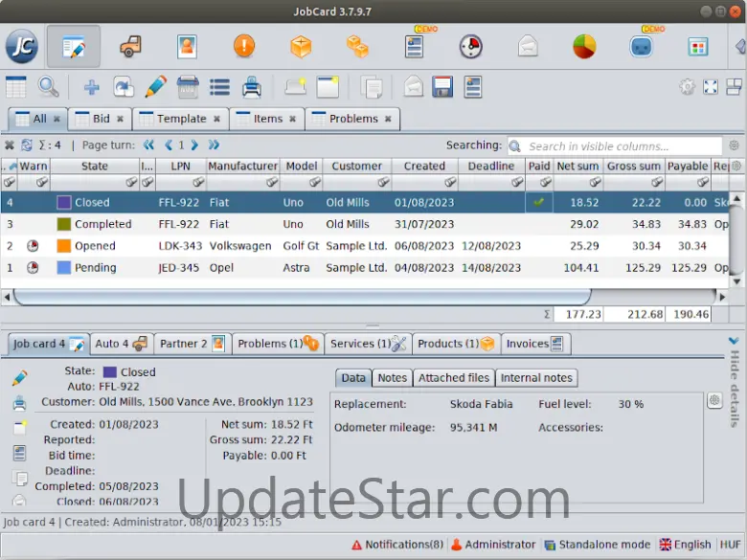Open the State column filter

pyautogui.click(x=131, y=182)
